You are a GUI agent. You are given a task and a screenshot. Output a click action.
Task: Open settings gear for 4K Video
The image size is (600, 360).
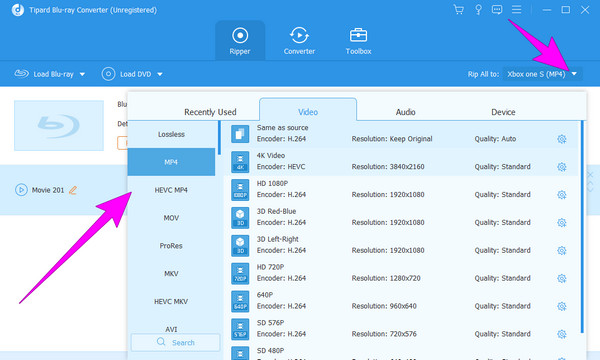[x=561, y=167]
